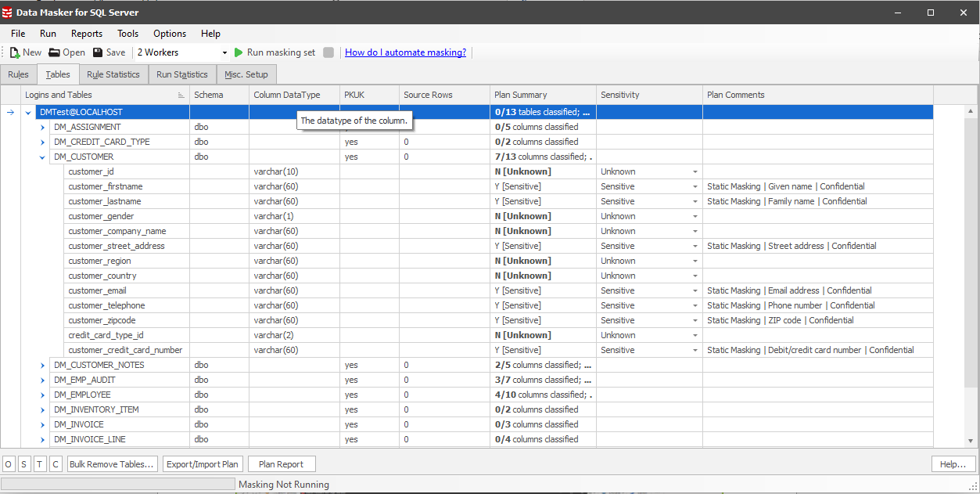Screen dimensions: 980x494
Task: Open Sensitivity dropdown for customer_id
Action: pyautogui.click(x=695, y=171)
